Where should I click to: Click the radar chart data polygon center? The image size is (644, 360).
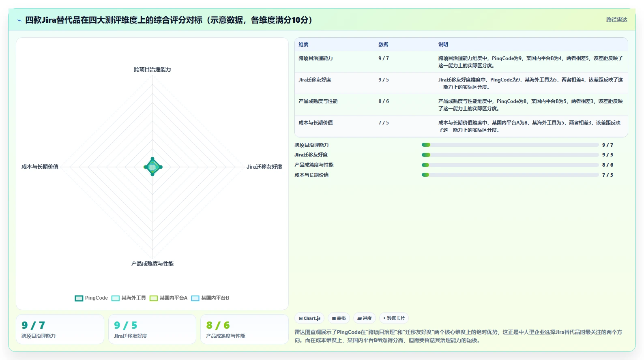[x=152, y=167]
